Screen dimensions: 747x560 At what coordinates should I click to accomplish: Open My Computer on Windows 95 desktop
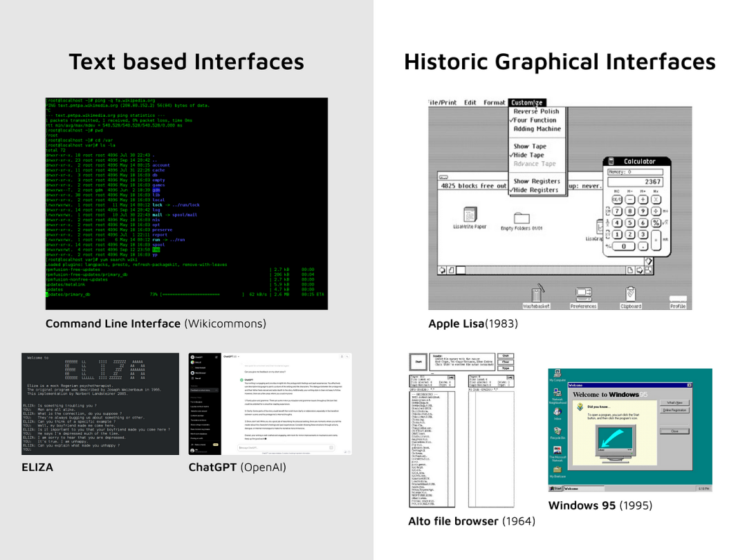tap(557, 375)
